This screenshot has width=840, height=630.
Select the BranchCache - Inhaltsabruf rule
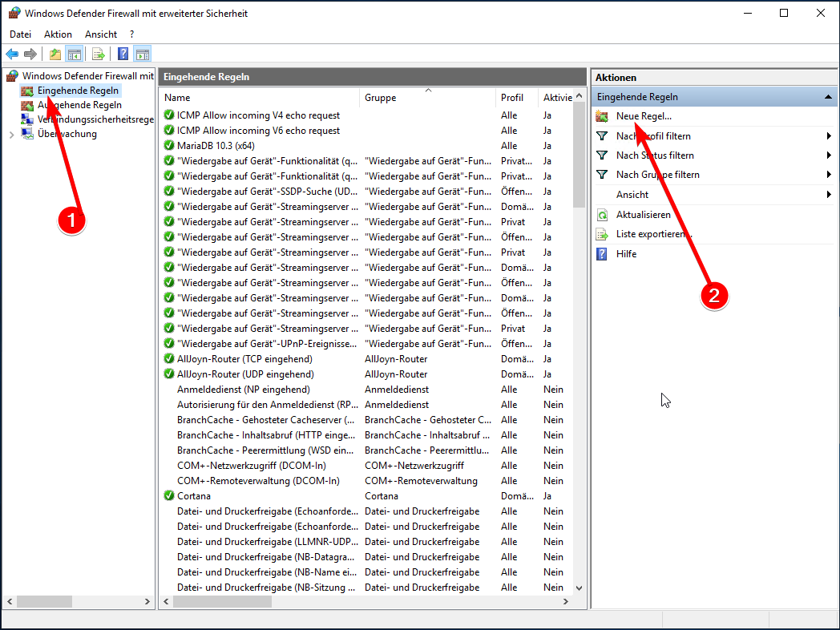[x=365, y=435]
